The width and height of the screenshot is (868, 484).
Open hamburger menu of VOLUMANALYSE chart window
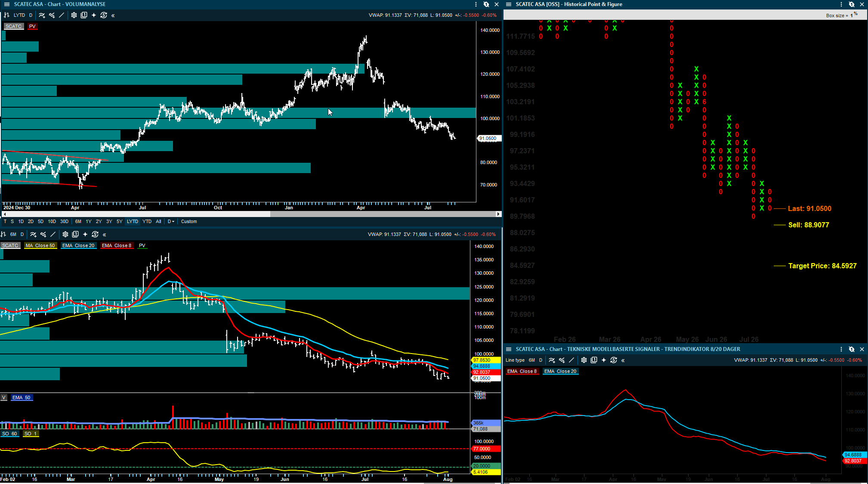click(x=7, y=4)
